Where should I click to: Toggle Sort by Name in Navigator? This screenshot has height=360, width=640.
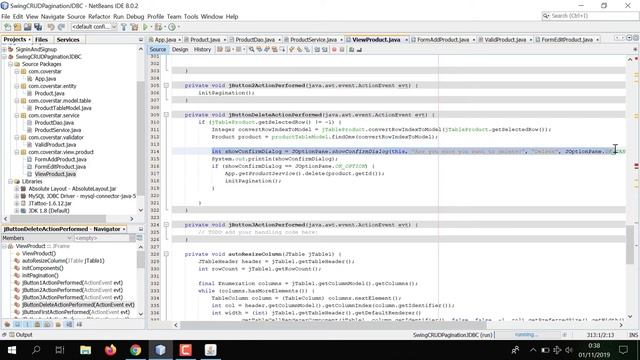[69, 324]
